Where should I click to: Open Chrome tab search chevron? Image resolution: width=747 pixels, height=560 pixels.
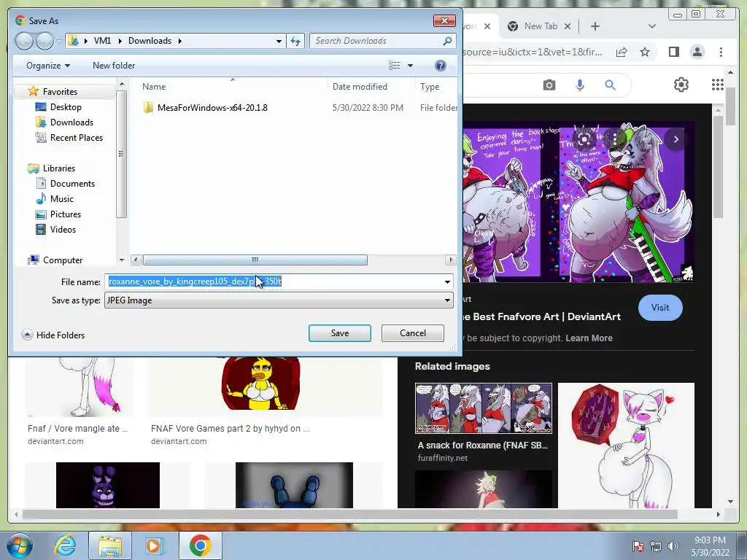click(651, 26)
